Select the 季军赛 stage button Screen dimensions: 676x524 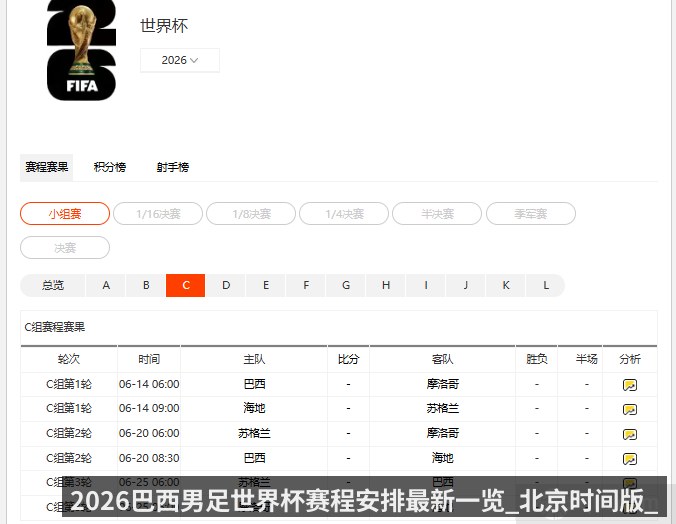click(531, 213)
